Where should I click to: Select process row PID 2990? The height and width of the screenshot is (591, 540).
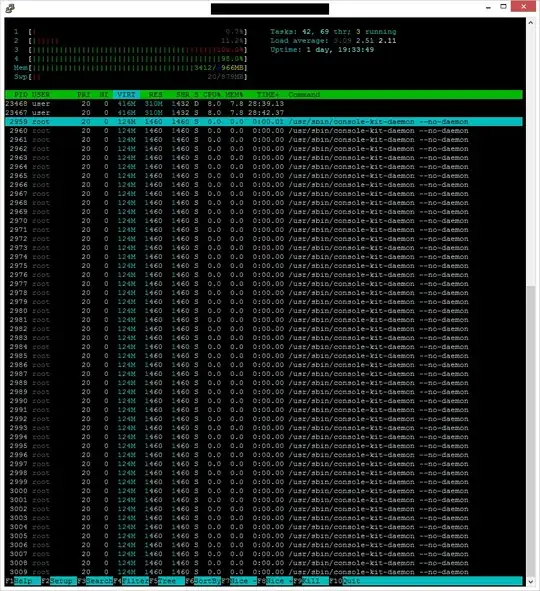coord(264,401)
